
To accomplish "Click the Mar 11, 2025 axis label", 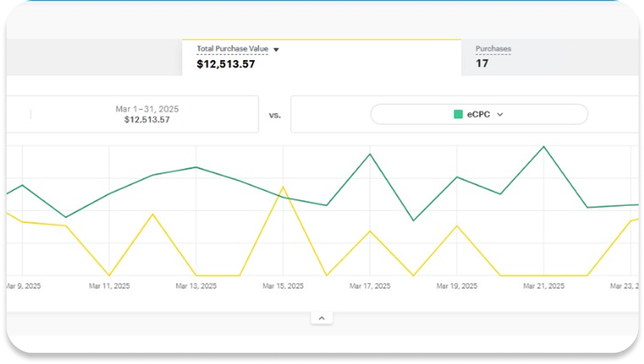I will 109,287.
